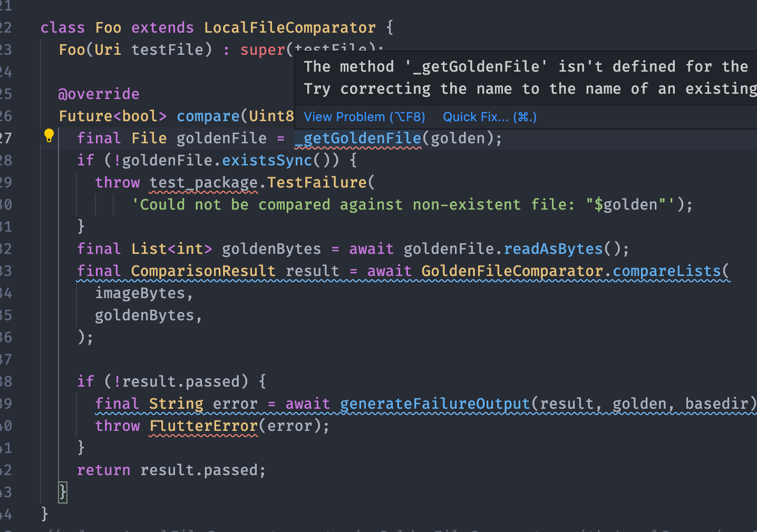Click the 'return result.passed;' statement

171,470
